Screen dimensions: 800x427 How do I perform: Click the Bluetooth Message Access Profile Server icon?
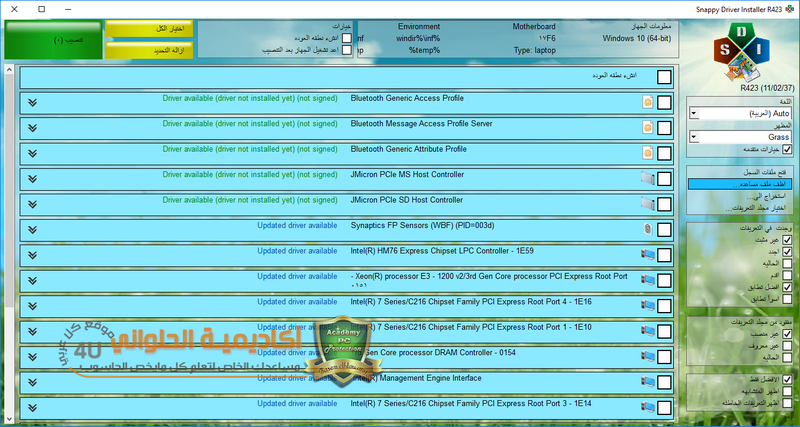pyautogui.click(x=647, y=127)
